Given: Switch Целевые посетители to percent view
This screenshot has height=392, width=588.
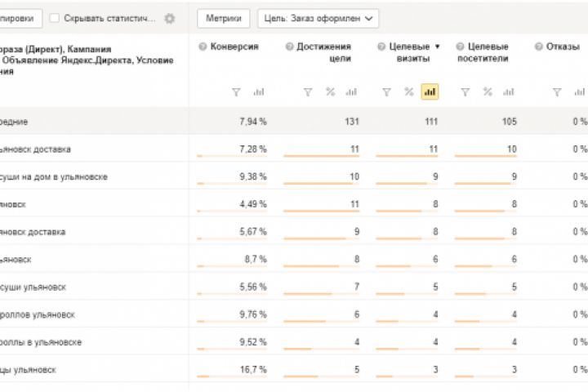Looking at the screenshot, I should (x=488, y=92).
